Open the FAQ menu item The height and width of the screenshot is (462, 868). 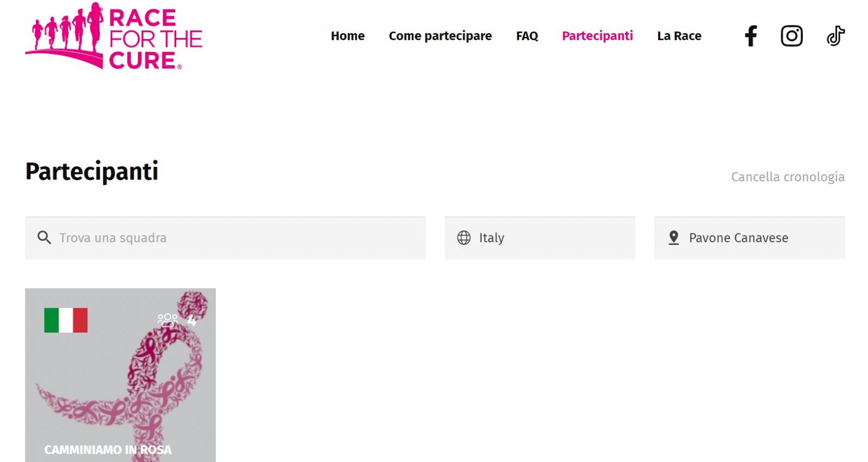tap(527, 36)
